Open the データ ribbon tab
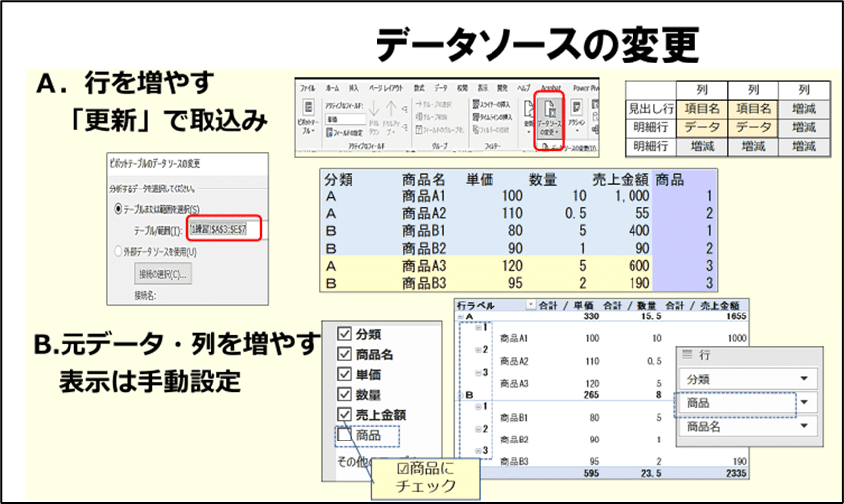844x504 pixels. (x=440, y=88)
